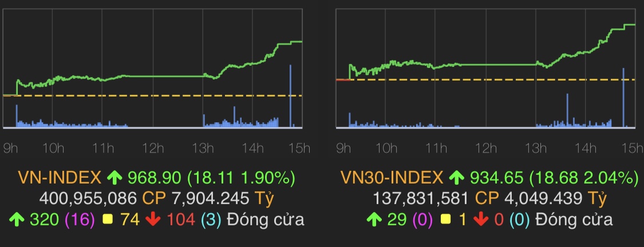Click the 13h time label on VN-INDEX chart
This screenshot has height=247, width=644.
(203, 149)
